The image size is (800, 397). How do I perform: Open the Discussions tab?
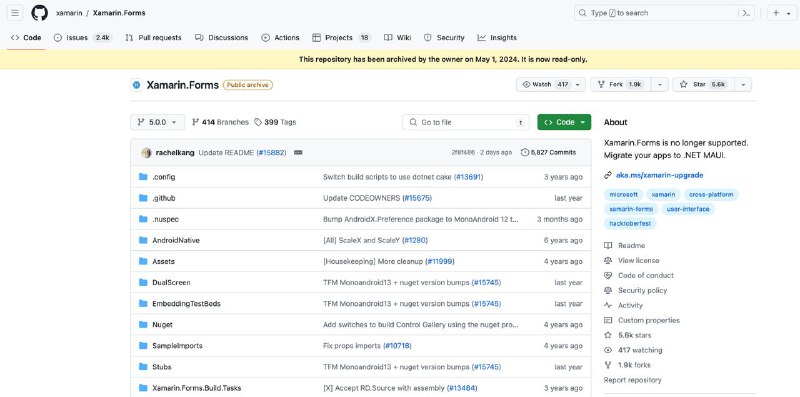(221, 38)
